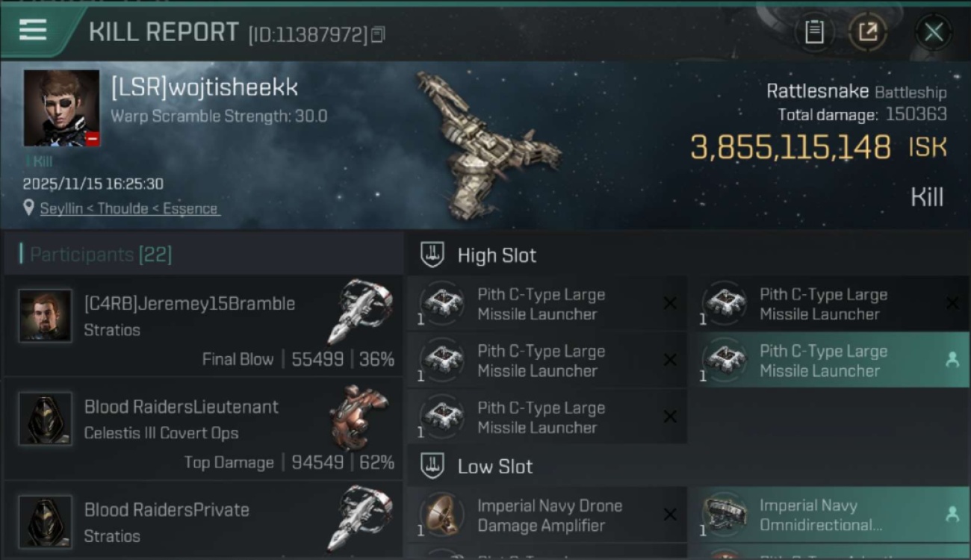Click the location pin icon
This screenshot has width=971, height=560.
28,208
